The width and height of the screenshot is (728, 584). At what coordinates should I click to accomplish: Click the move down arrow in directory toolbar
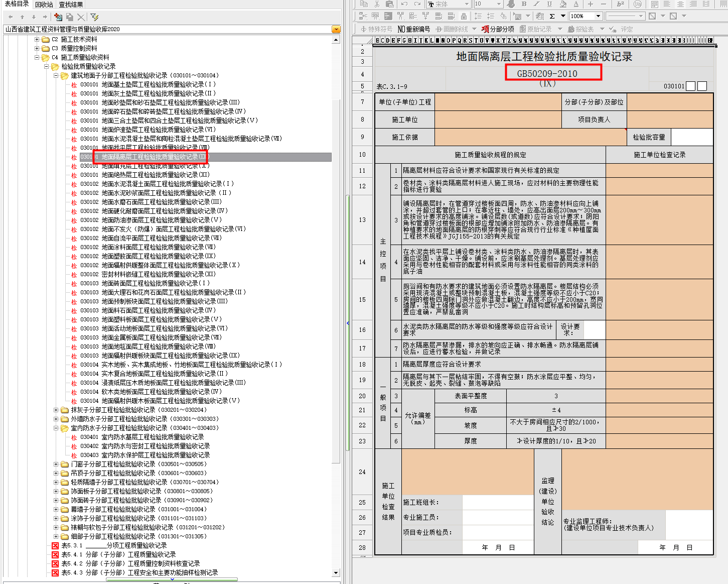(34, 17)
